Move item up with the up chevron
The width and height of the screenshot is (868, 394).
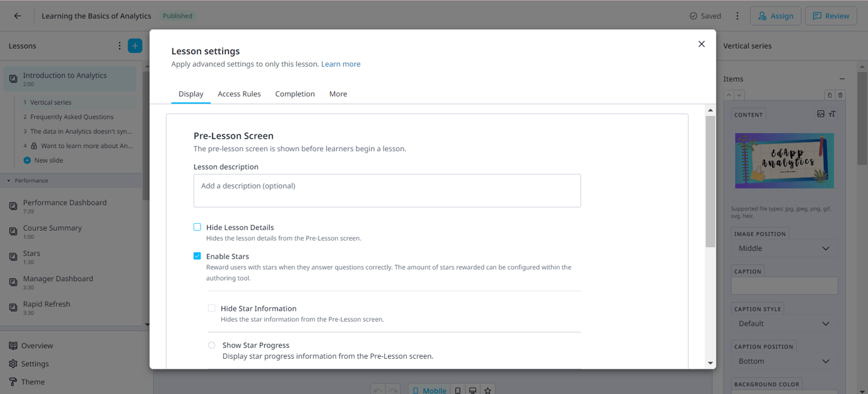pos(729,95)
